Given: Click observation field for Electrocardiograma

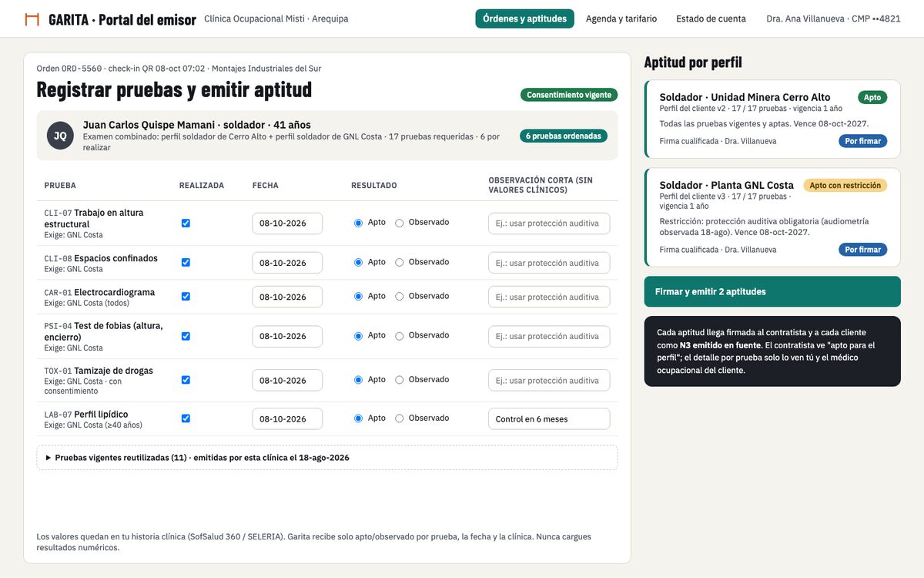Looking at the screenshot, I should point(549,297).
